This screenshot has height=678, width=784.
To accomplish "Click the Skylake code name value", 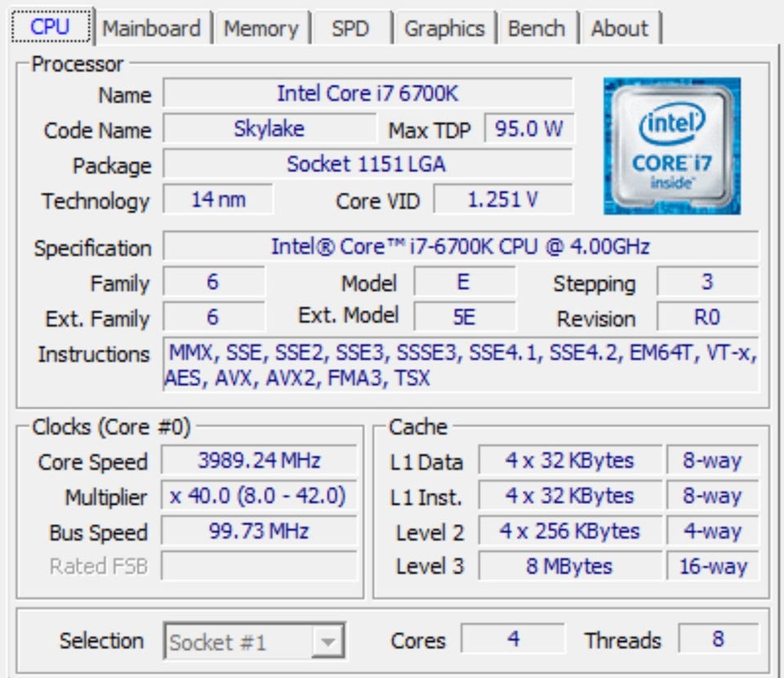I will (269, 128).
